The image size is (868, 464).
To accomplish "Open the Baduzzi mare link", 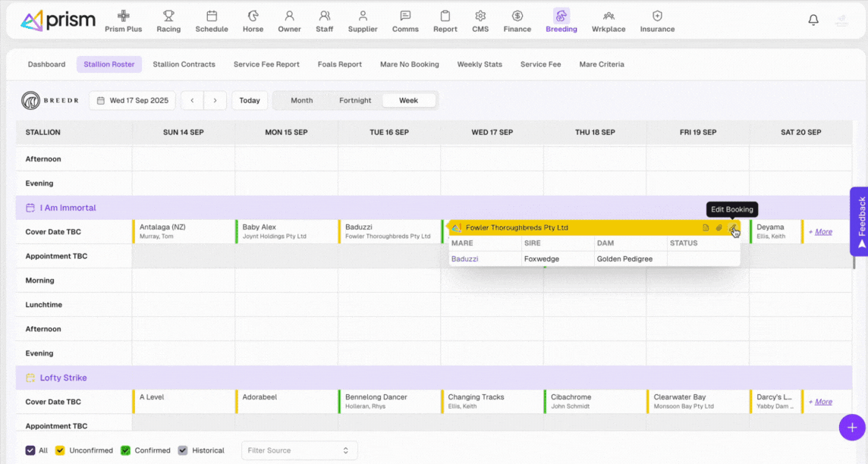I will coord(464,259).
